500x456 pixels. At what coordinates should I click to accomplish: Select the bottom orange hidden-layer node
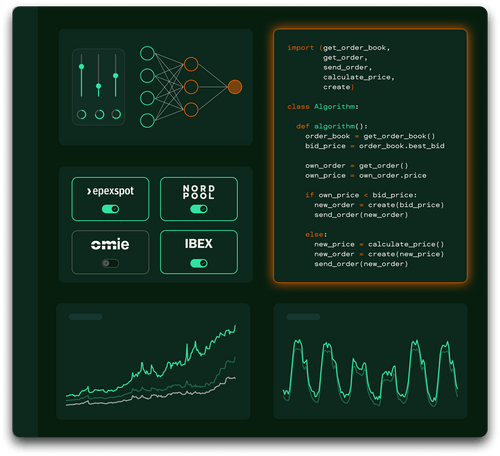tap(191, 110)
